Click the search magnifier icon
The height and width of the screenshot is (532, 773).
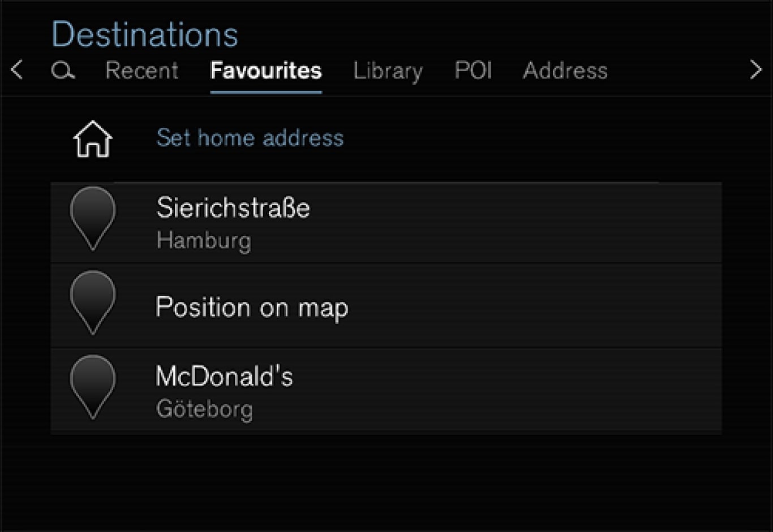(x=62, y=71)
